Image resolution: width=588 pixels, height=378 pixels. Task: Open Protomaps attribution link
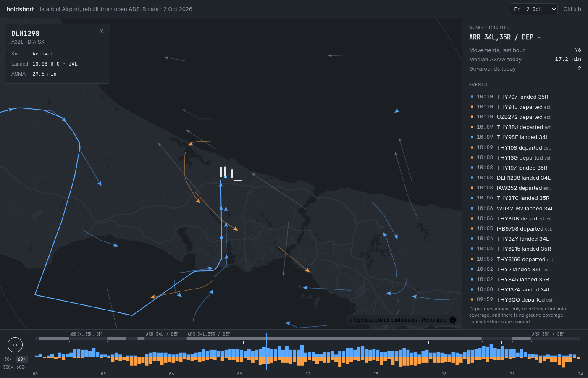pos(434,320)
